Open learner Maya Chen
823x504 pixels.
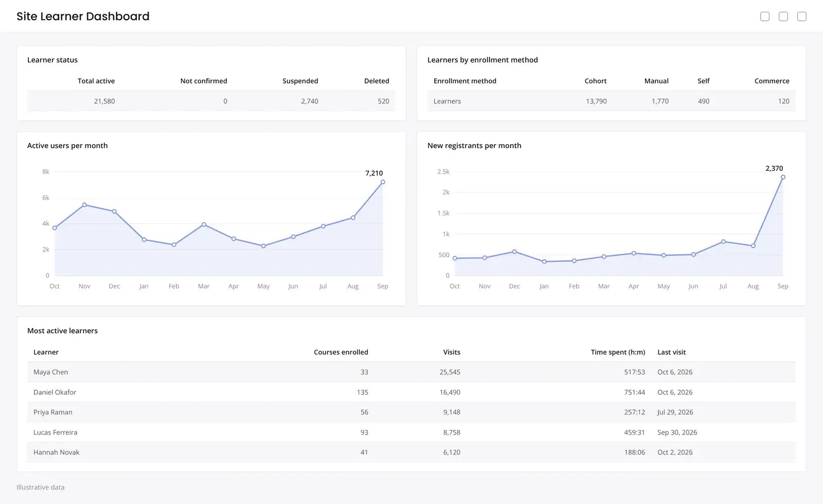coord(50,372)
